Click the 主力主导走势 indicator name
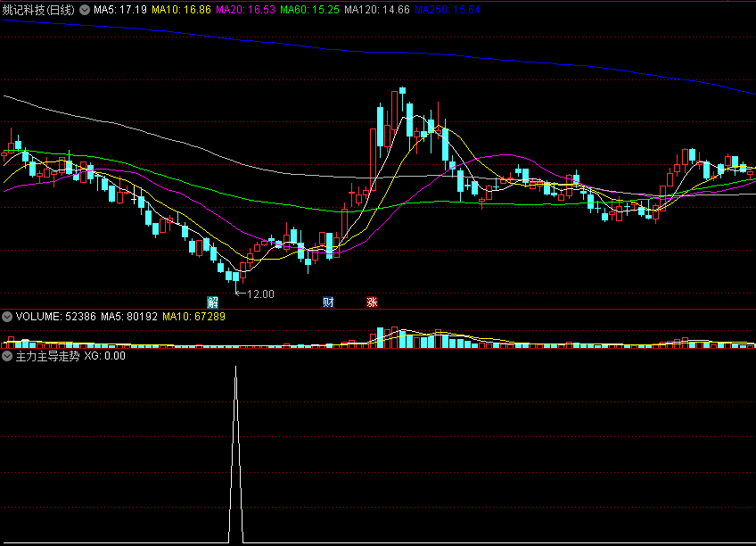The height and width of the screenshot is (546, 756). [47, 356]
